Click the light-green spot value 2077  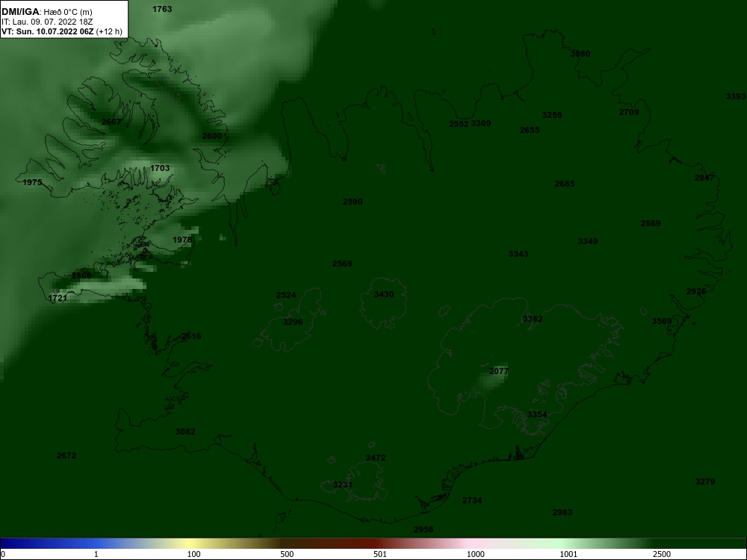point(499,371)
